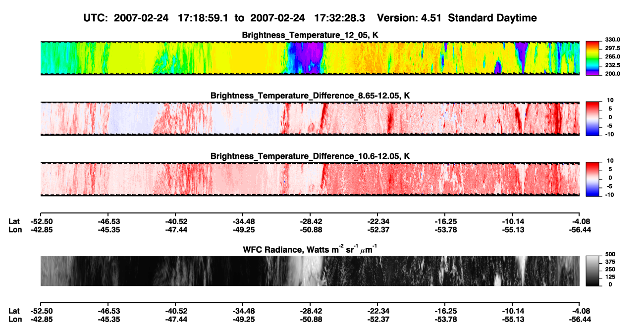The height and width of the screenshot is (330, 644).
Task: Click longitude -52.37 above the WFC Radiance title
Action: (x=377, y=230)
